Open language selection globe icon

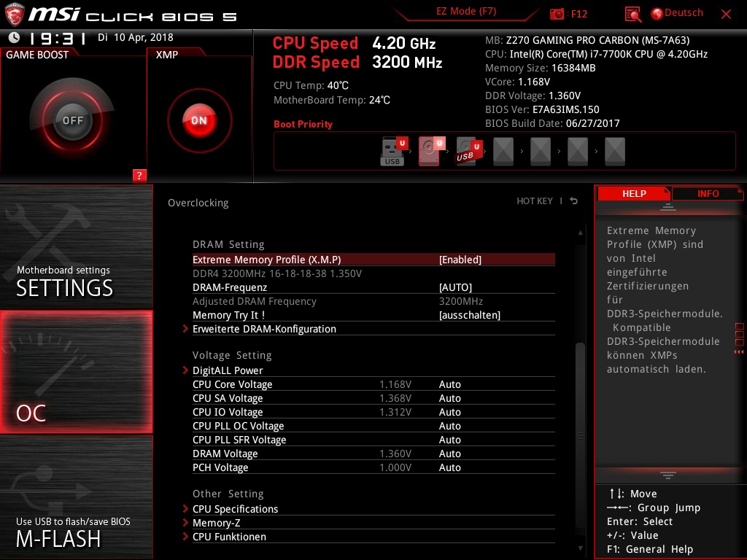pyautogui.click(x=657, y=14)
